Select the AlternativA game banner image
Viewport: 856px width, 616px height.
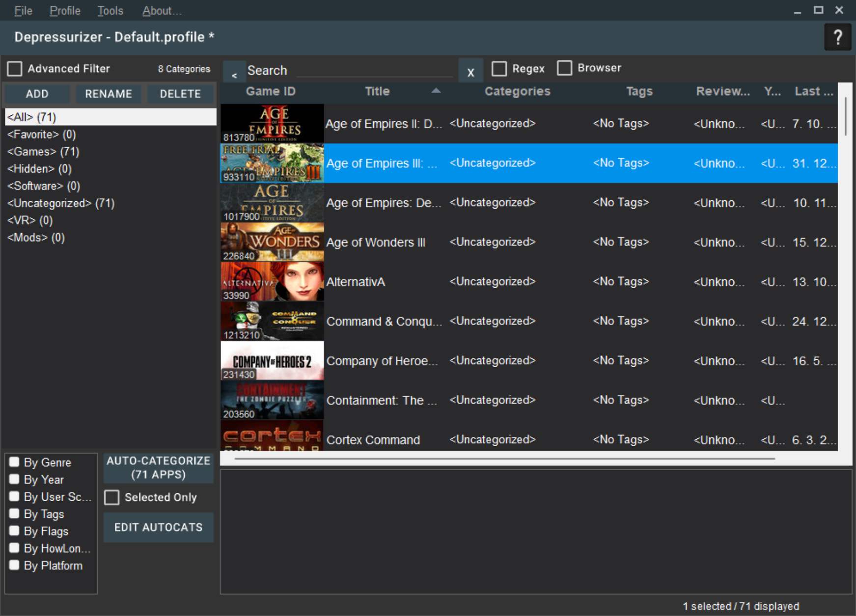[x=272, y=282]
